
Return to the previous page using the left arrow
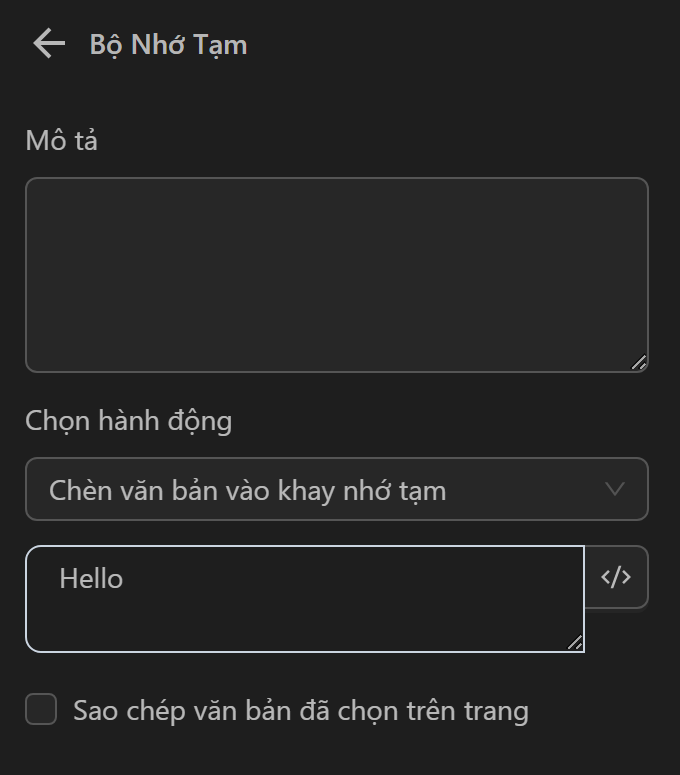click(x=48, y=44)
